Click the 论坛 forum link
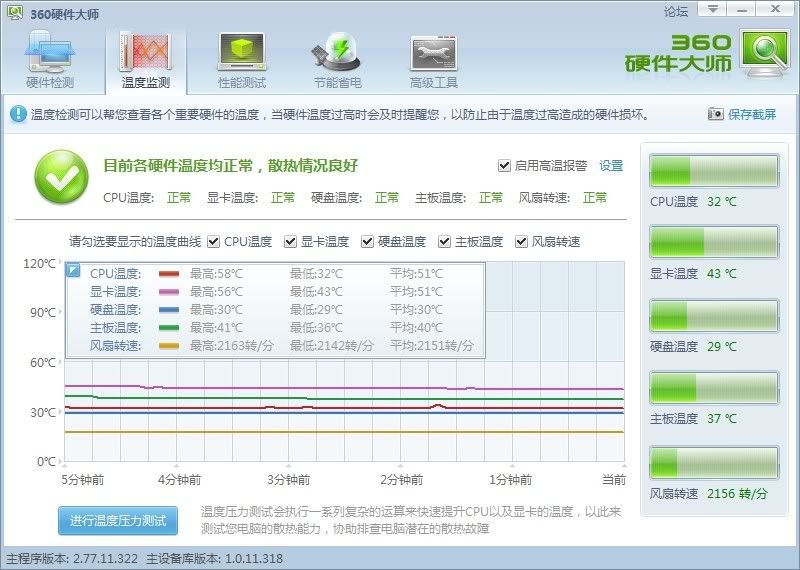 click(676, 11)
